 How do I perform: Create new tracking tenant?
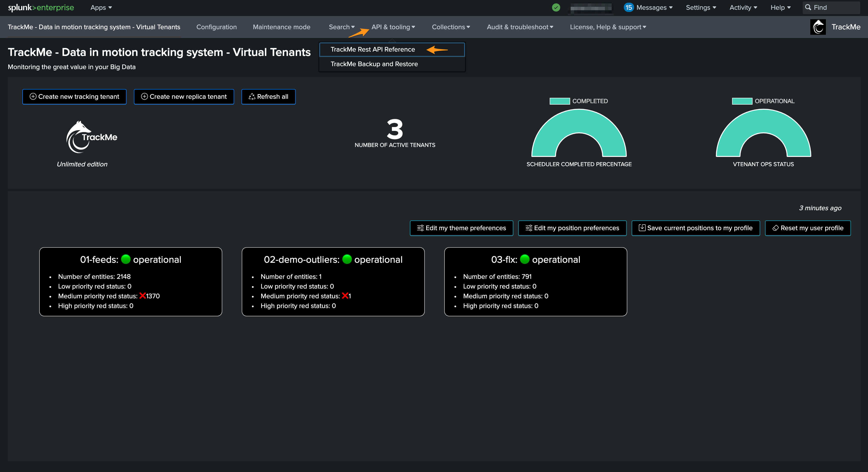(x=74, y=97)
